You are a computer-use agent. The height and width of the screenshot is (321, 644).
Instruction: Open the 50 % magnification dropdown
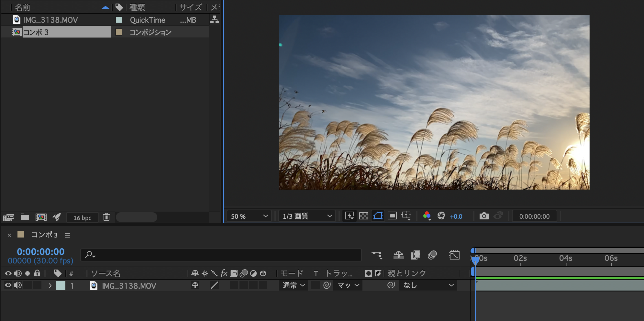point(249,216)
